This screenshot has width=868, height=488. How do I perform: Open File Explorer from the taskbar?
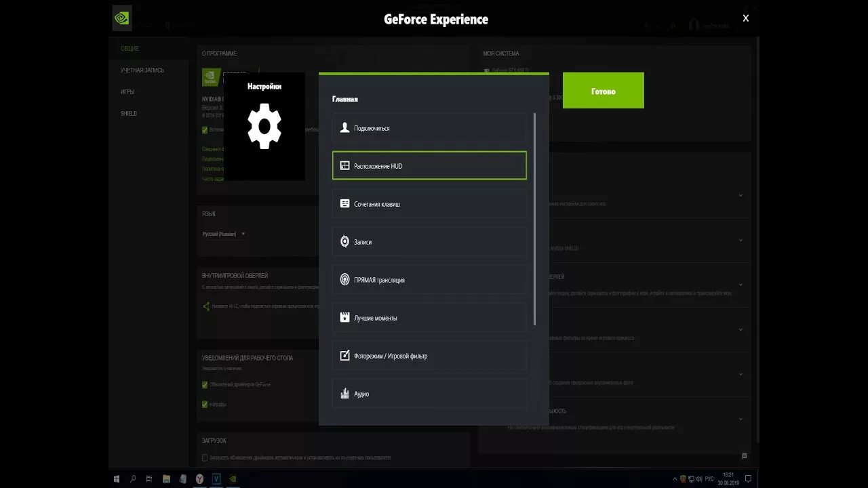[x=167, y=478]
